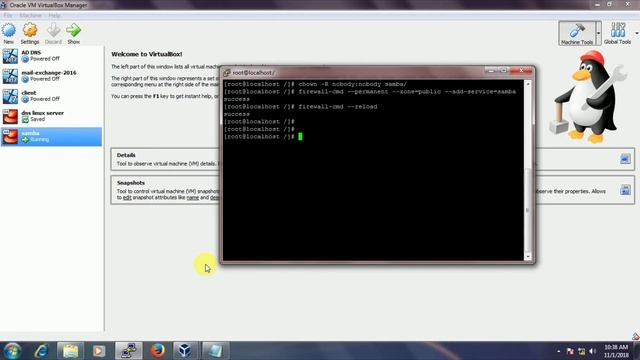Click the VirtualBox cube taskbar icon
The image size is (640, 360).
click(x=185, y=351)
